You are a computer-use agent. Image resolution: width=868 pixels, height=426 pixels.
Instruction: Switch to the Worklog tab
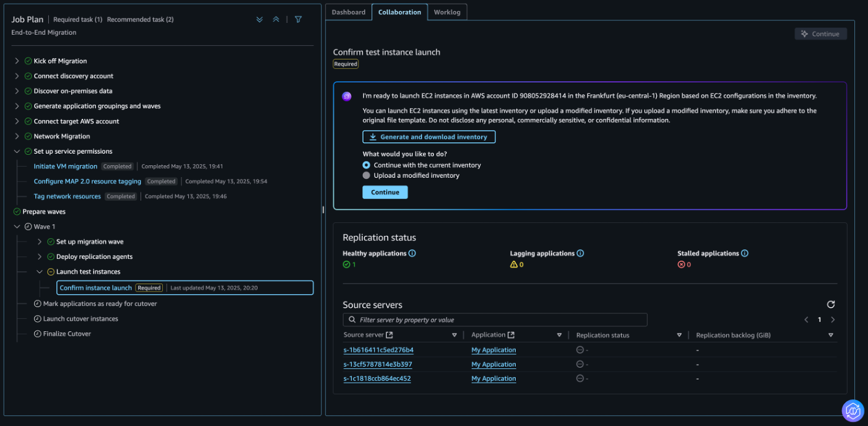pyautogui.click(x=447, y=12)
